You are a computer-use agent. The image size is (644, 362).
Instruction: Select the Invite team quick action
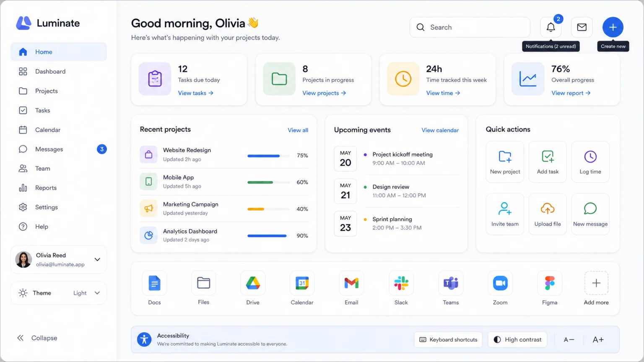click(x=505, y=214)
